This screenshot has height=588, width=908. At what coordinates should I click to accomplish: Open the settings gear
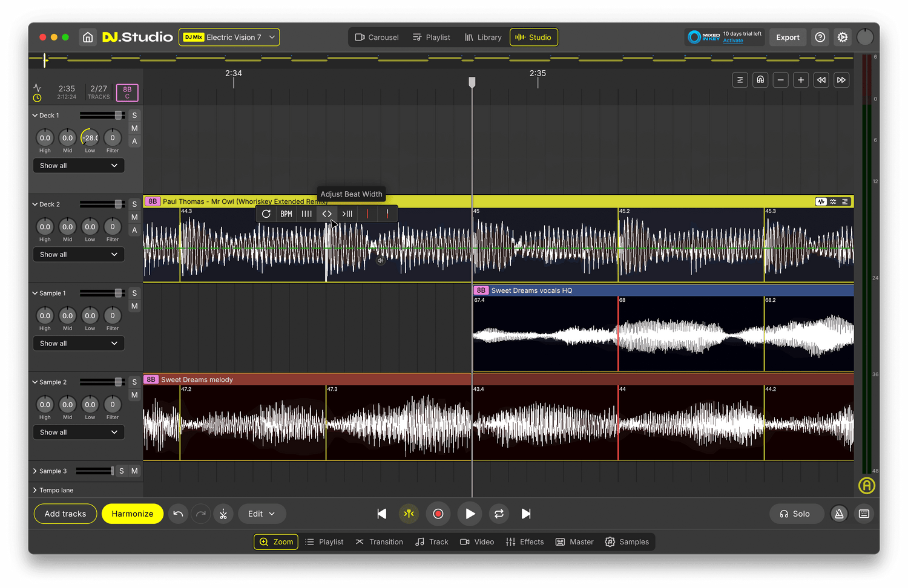click(x=842, y=38)
